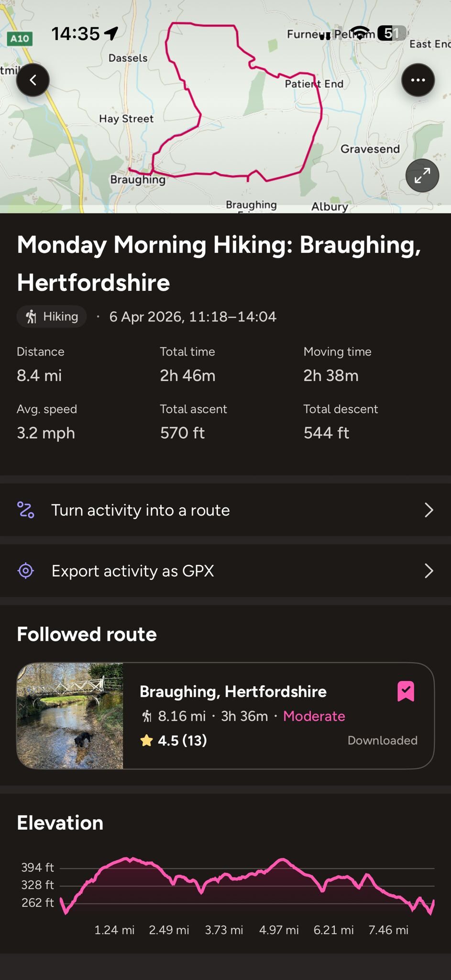Tap the back arrow button

tap(33, 80)
